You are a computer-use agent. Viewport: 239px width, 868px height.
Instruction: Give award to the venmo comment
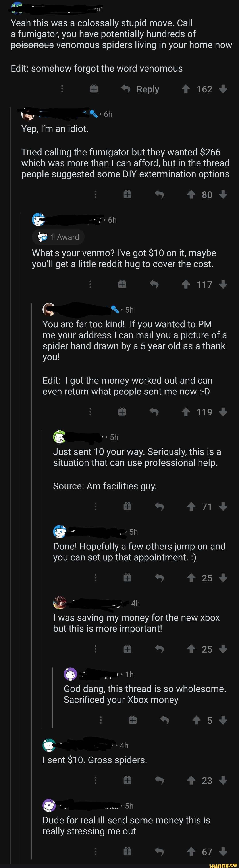tap(122, 285)
